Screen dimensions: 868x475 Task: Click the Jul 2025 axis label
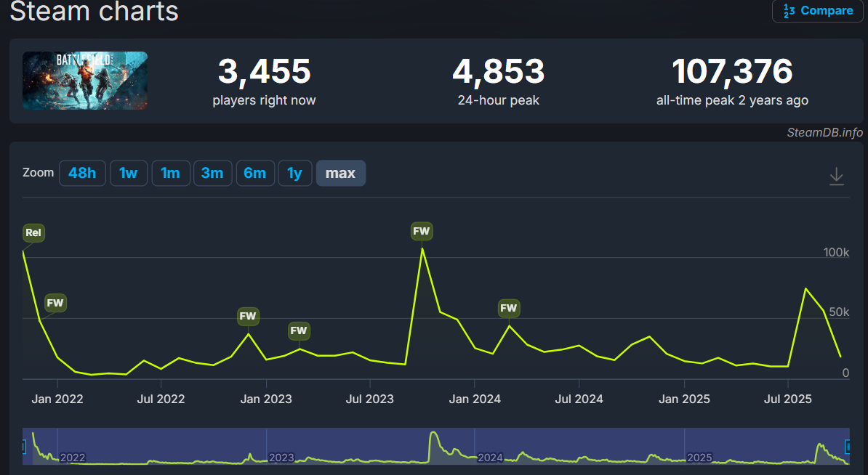[x=788, y=399]
